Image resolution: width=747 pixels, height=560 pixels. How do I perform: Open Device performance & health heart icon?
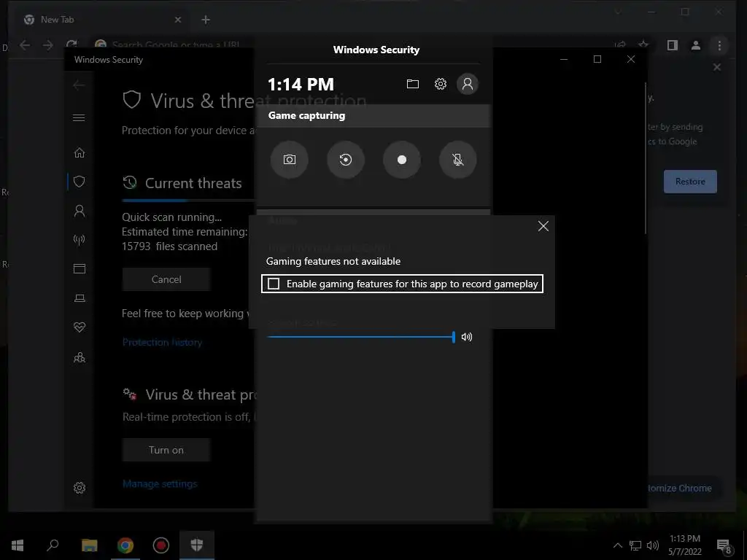click(80, 327)
